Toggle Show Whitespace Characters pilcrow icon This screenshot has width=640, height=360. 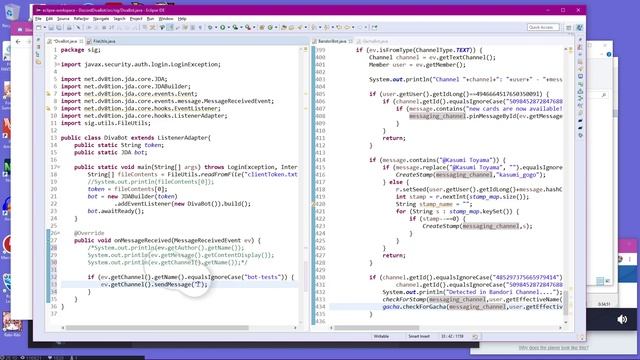coord(200,27)
